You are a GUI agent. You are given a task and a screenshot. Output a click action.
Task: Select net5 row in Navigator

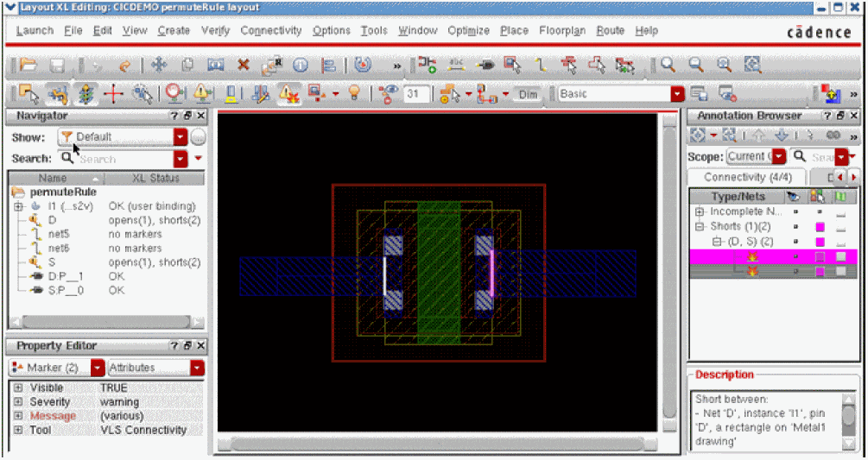point(105,235)
